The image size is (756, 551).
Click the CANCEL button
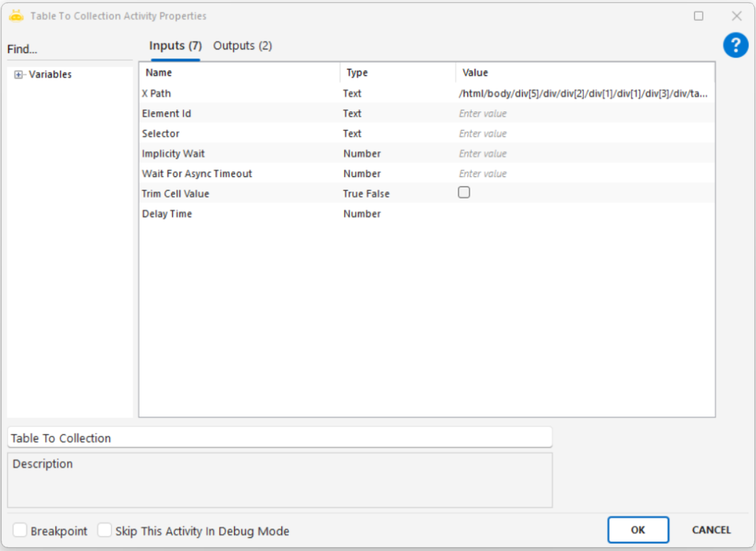711,530
